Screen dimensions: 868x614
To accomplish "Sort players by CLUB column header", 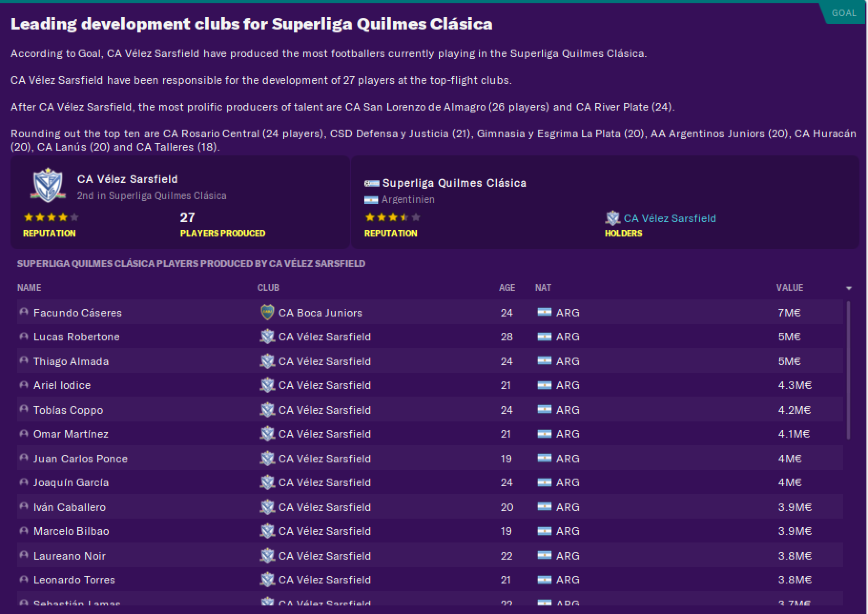I will (268, 288).
